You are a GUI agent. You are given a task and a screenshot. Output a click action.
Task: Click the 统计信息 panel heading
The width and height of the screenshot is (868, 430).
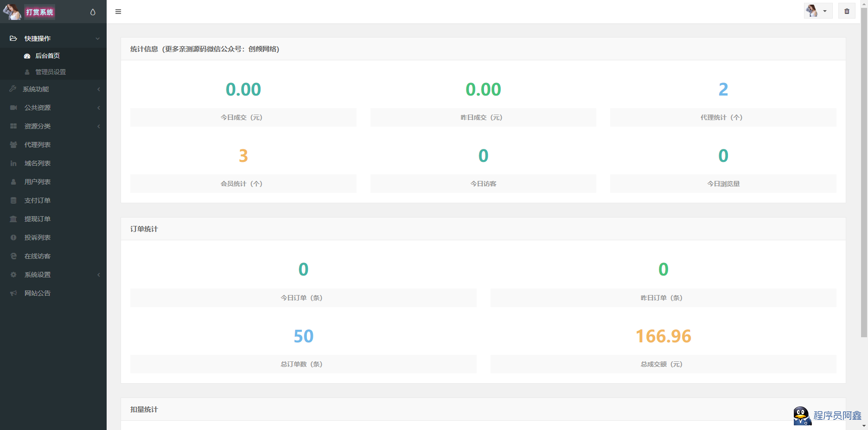coord(204,49)
